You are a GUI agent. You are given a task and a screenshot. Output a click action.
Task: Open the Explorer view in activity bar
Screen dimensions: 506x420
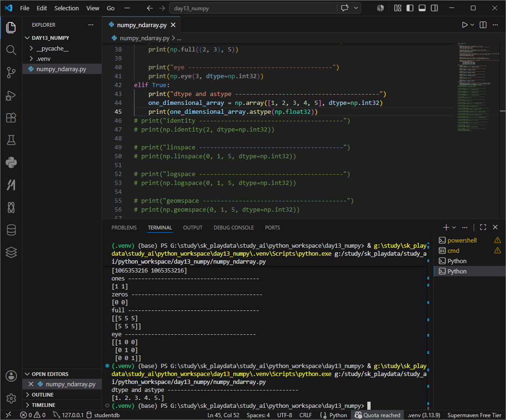point(11,28)
